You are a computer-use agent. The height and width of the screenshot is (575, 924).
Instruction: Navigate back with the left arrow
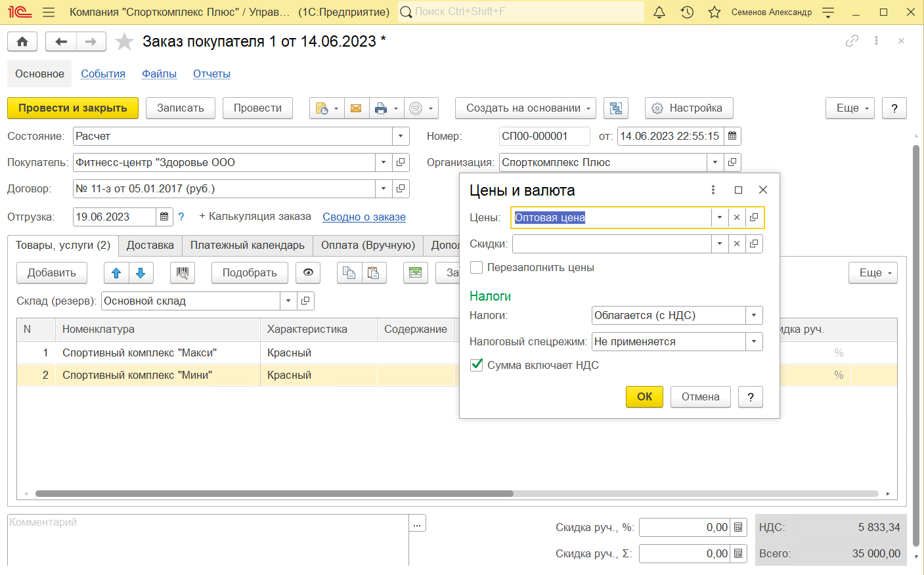(61, 41)
